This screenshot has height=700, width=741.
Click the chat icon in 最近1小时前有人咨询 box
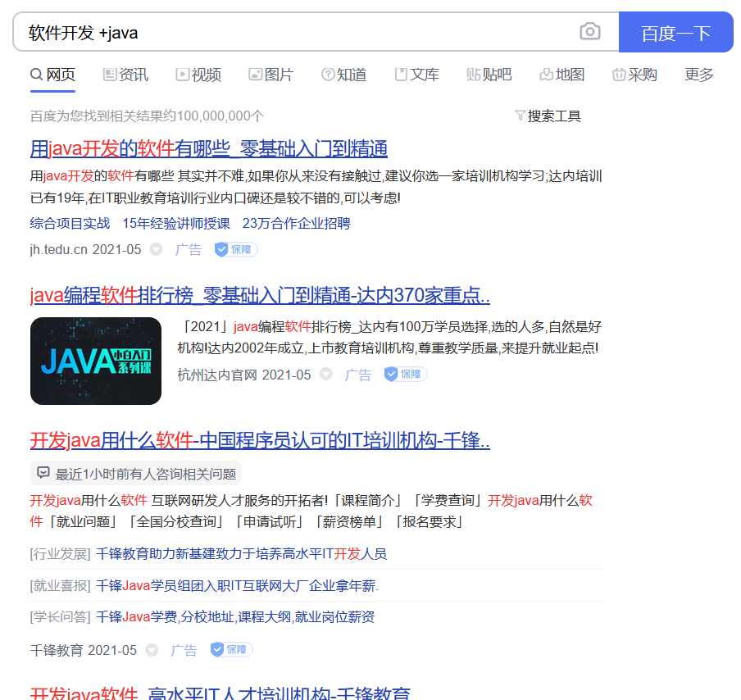(x=43, y=473)
